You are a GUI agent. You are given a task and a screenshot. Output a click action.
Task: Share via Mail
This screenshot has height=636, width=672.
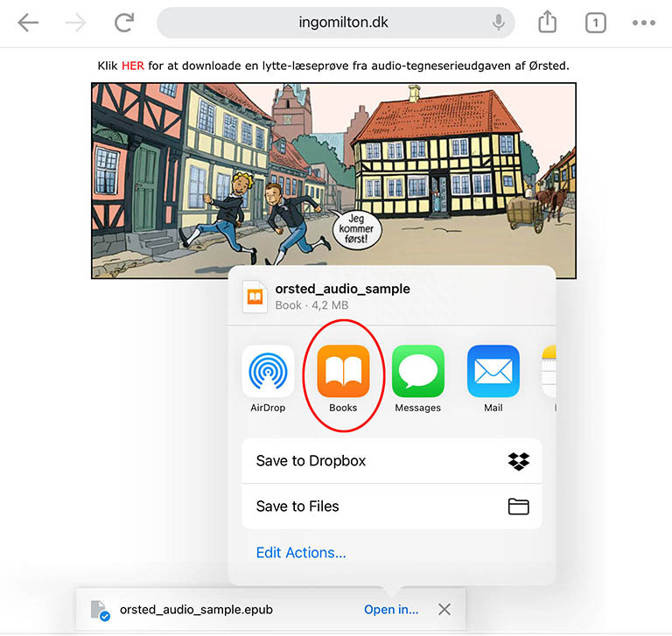(x=493, y=379)
